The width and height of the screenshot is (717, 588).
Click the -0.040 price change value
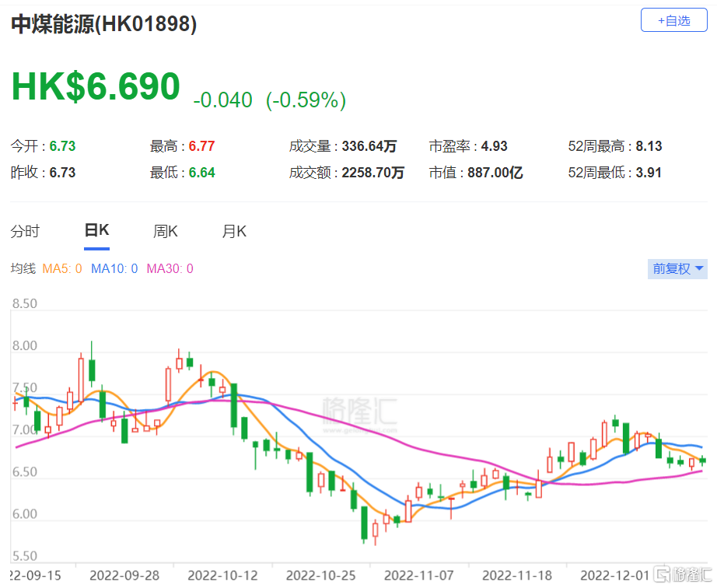pos(222,100)
